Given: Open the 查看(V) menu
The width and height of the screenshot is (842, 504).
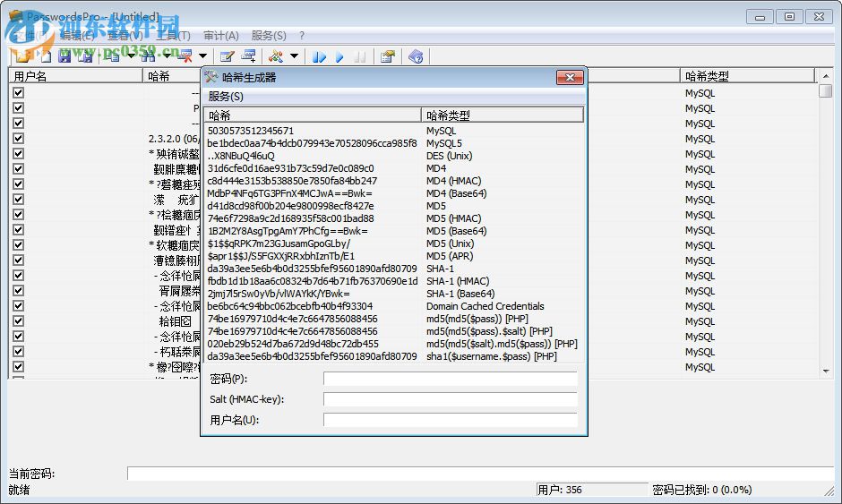Looking at the screenshot, I should (x=125, y=36).
